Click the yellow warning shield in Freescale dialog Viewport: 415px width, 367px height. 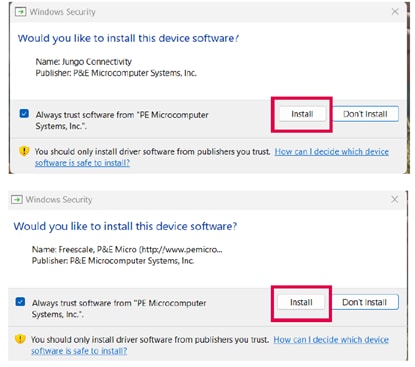point(20,339)
